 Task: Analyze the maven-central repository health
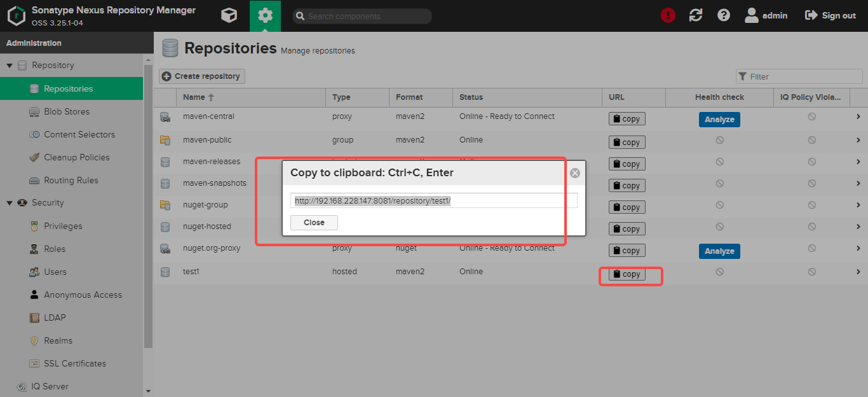(x=719, y=120)
